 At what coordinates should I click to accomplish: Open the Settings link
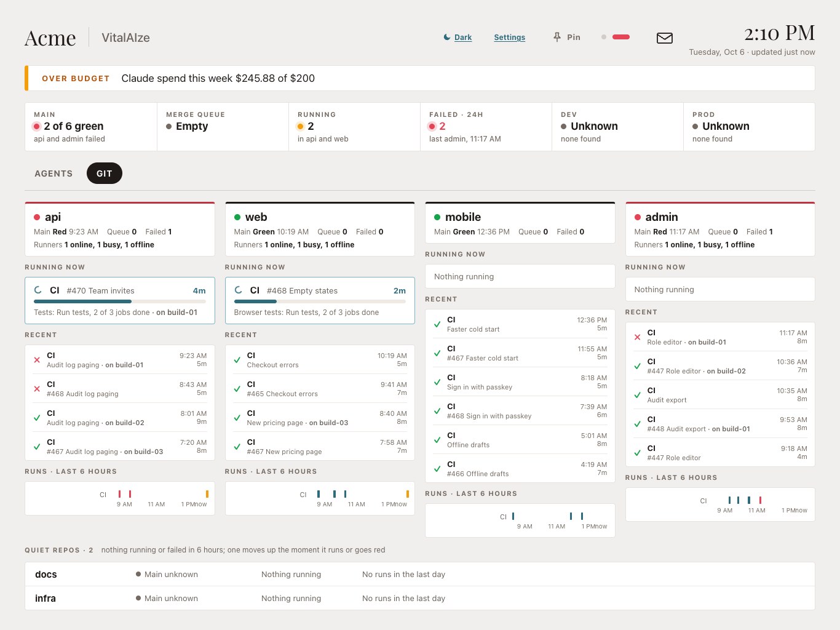(510, 38)
